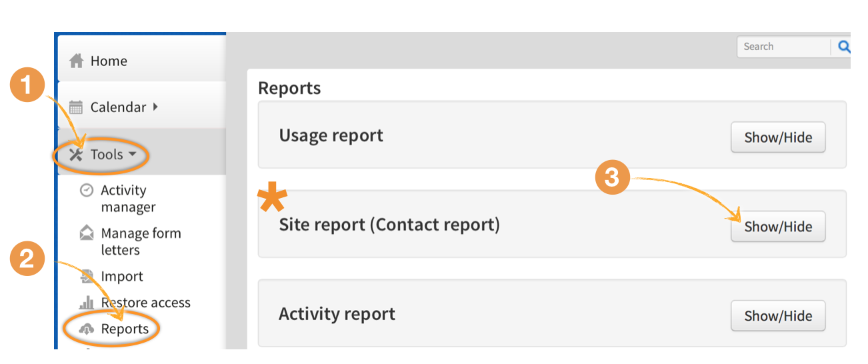This screenshot has width=868, height=364.
Task: Select Manage form letters in sidebar
Action: (140, 241)
